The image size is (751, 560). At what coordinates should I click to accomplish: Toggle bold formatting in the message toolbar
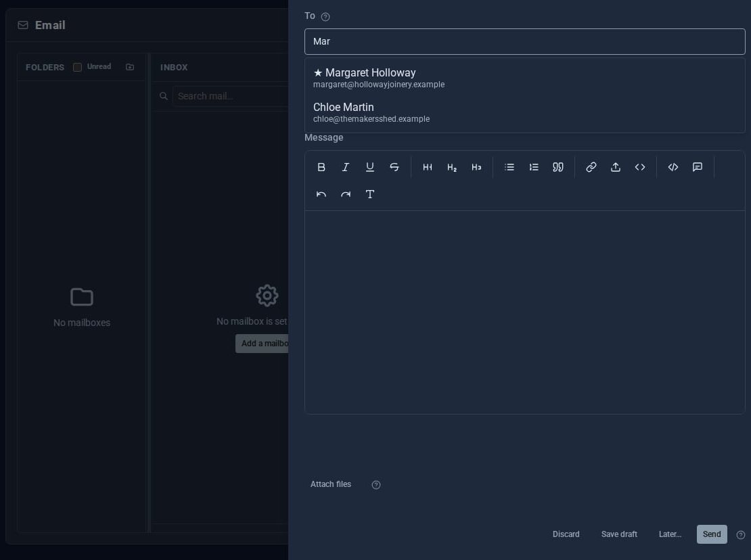click(x=321, y=167)
